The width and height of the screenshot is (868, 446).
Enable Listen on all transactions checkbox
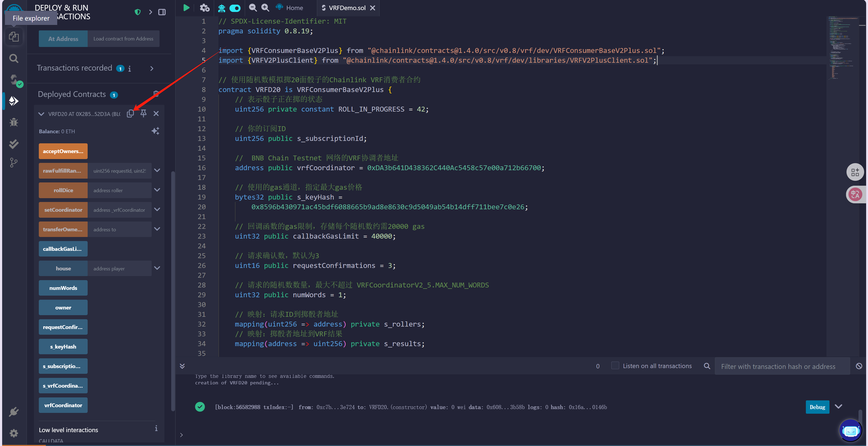click(615, 365)
